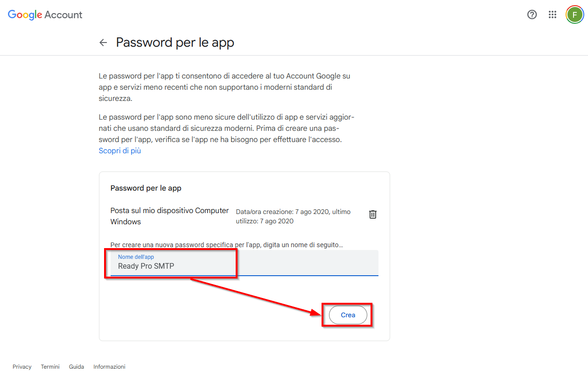
Task: Select the Posta sul mio dispositivo Computer Windows entry
Action: point(170,216)
